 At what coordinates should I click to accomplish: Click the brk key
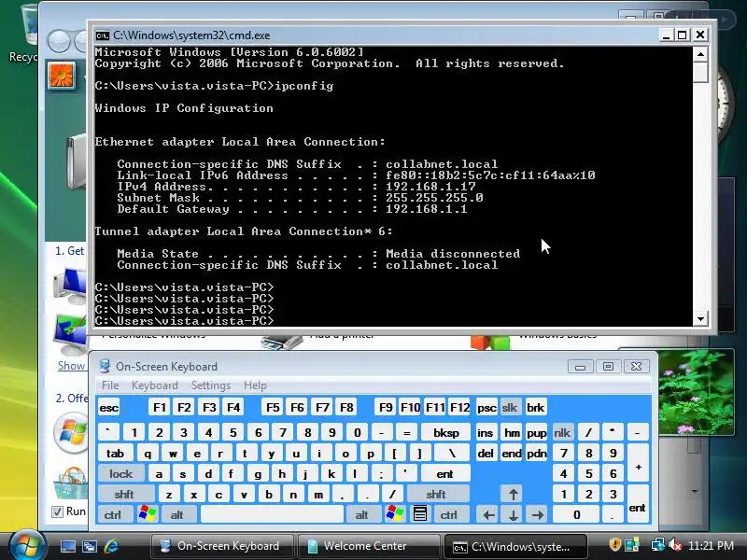tap(535, 408)
